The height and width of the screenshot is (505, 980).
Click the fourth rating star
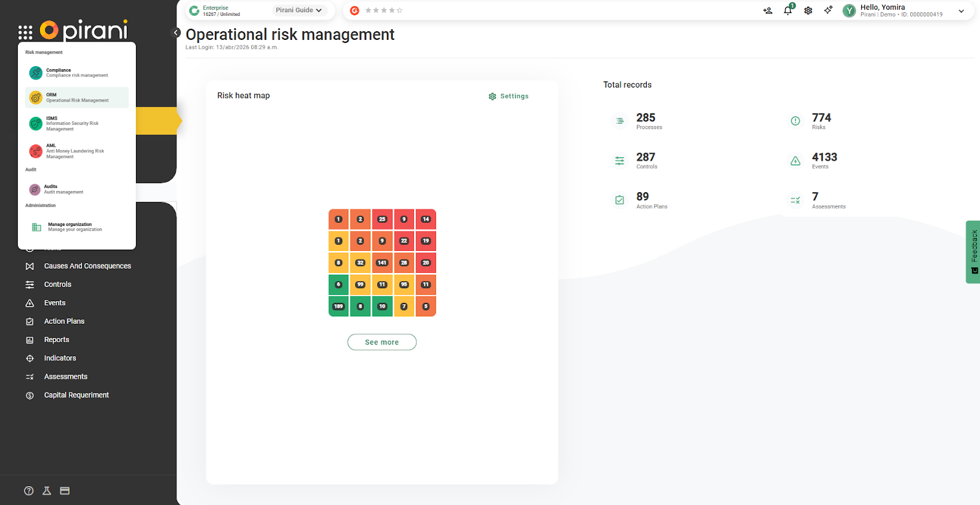coord(392,10)
